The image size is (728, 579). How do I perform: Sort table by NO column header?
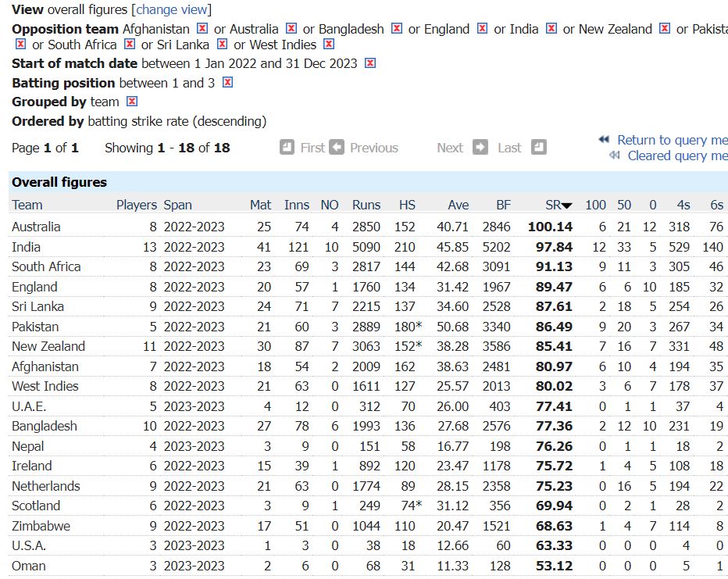(x=330, y=205)
